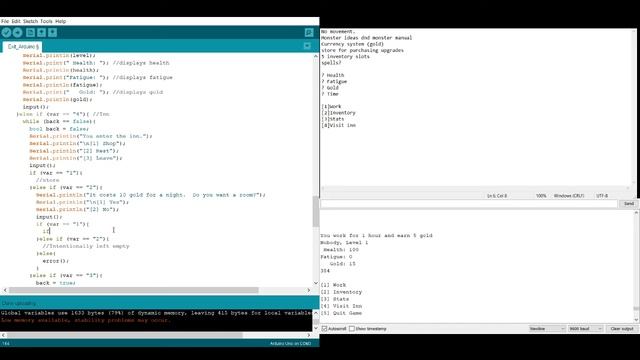
Task: Click the '5 inventory slots' line in Notepad
Action: click(345, 56)
